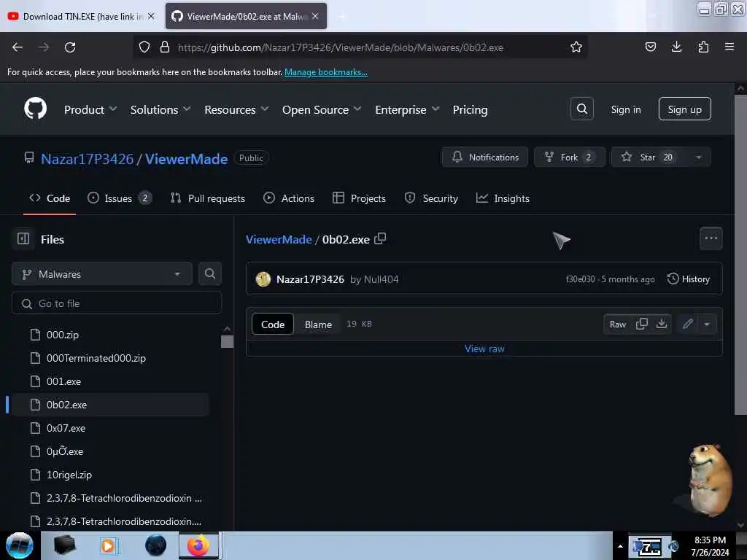Search files with the magnifier beside Malwares

pyautogui.click(x=209, y=273)
